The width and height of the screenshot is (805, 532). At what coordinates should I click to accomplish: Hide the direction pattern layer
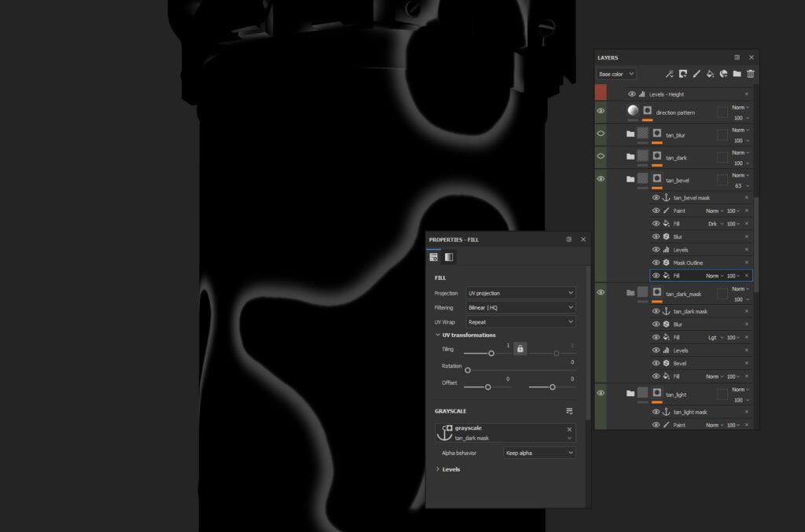click(x=601, y=111)
